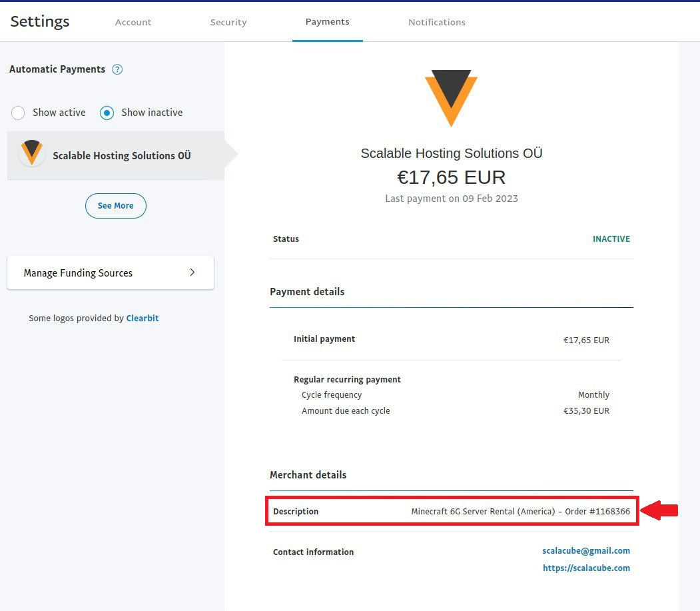This screenshot has width=700, height=611.
Task: Click the Settings page heading
Action: tap(40, 21)
